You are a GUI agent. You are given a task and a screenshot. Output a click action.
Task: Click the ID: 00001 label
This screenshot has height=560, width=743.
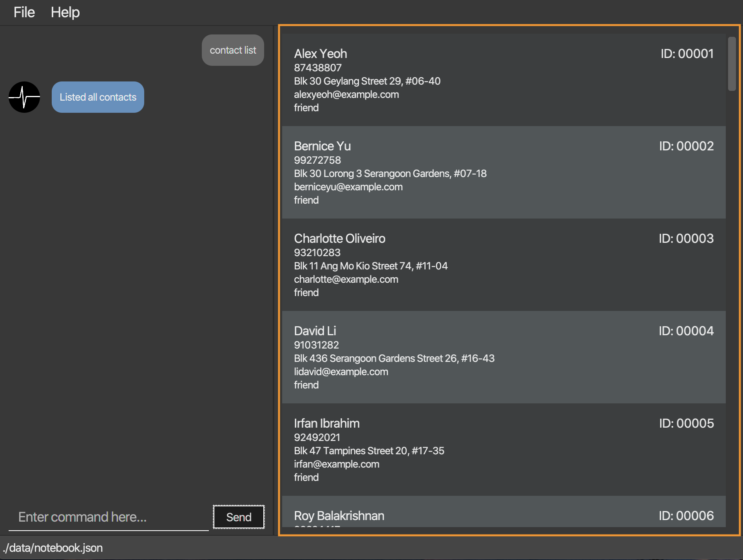coord(687,54)
